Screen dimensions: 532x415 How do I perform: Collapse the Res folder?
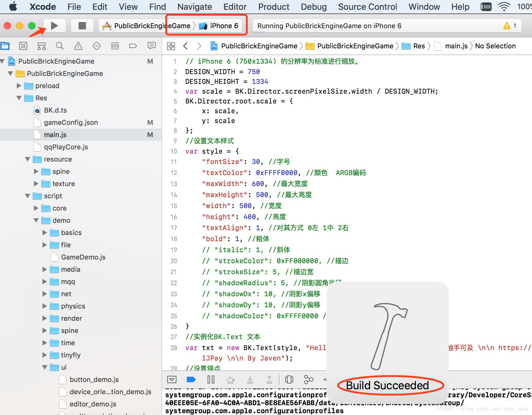tap(19, 98)
